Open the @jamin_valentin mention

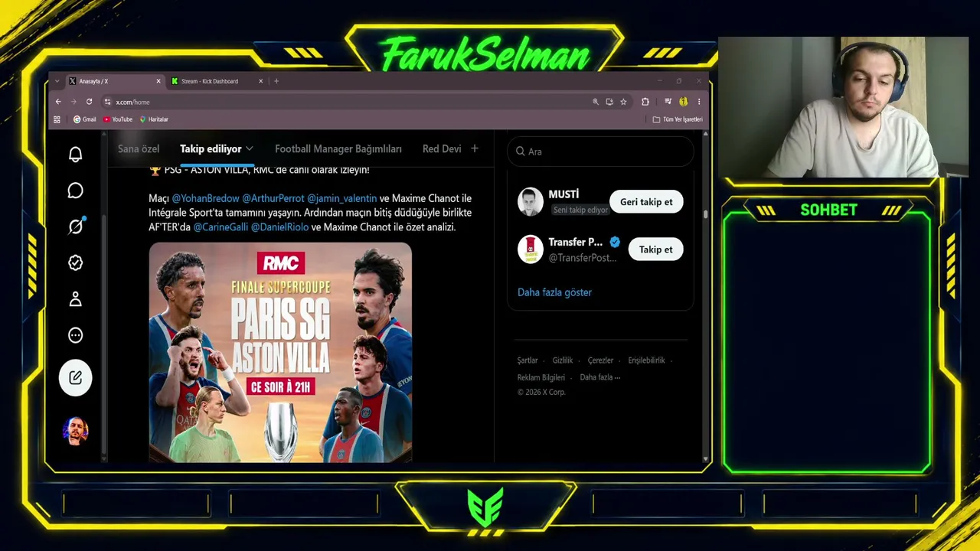[x=341, y=198]
